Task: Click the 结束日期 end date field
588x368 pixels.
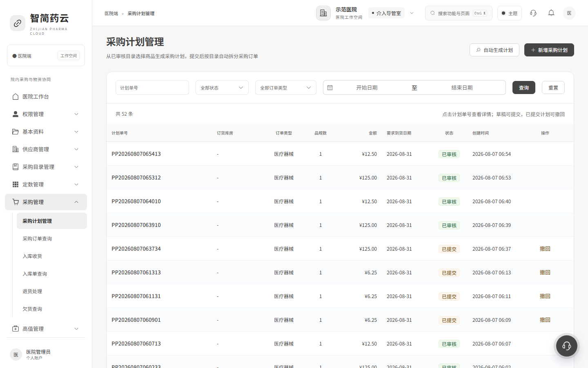Action: (462, 88)
